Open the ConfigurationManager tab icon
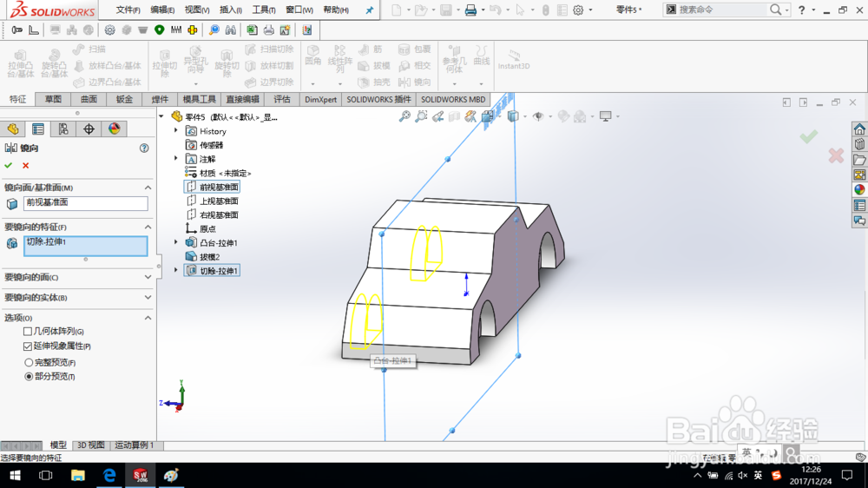 tap(63, 129)
